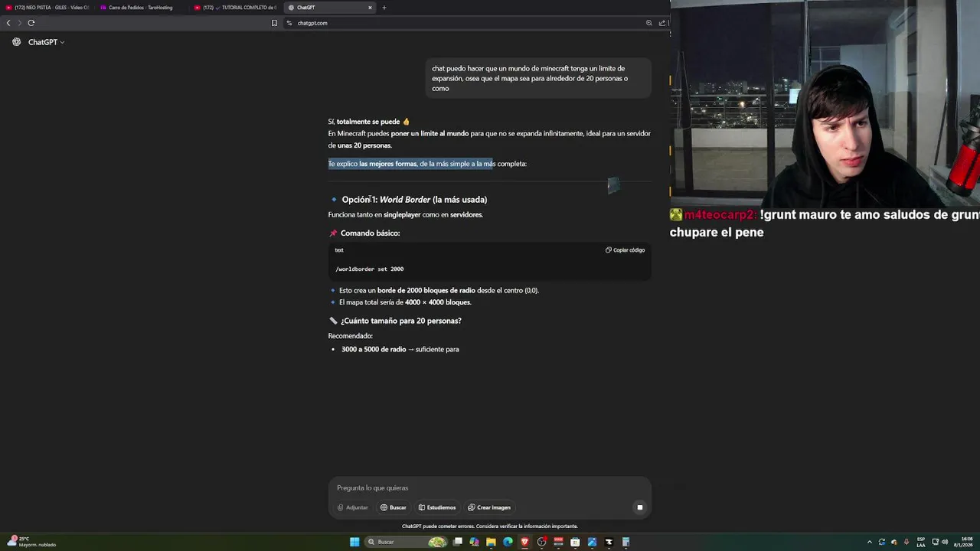
Task: Go back with the browser back arrow
Action: (x=8, y=23)
